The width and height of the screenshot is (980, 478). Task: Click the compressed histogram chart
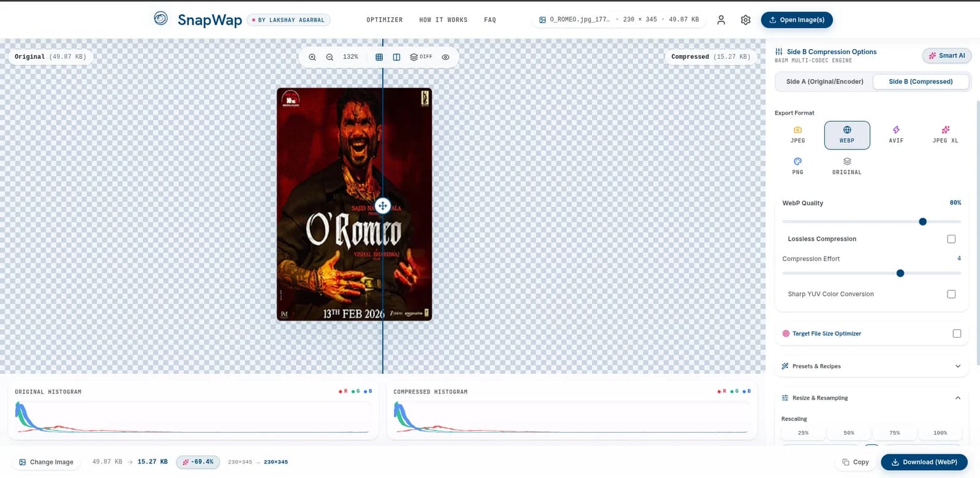[x=571, y=418]
